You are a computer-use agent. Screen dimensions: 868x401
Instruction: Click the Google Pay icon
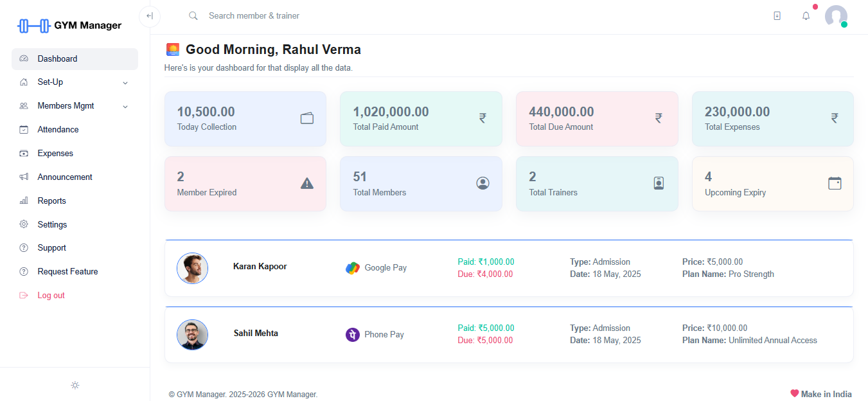click(x=353, y=268)
